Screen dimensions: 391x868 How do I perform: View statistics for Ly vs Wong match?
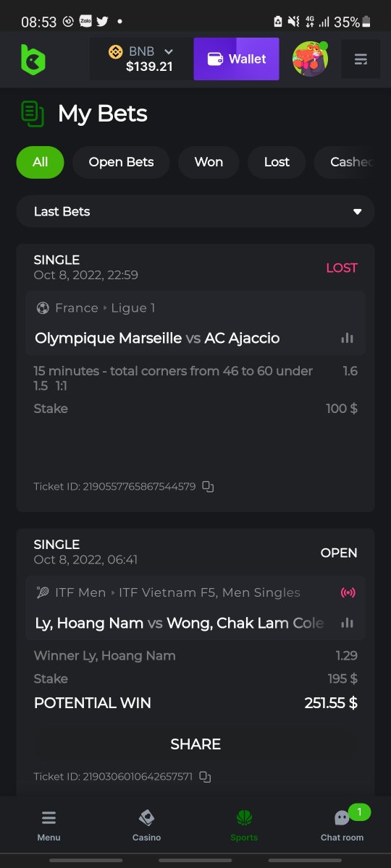348,623
